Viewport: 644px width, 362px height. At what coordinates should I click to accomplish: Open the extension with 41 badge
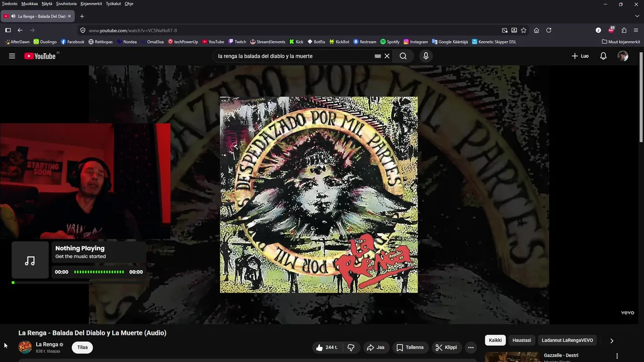click(x=611, y=30)
